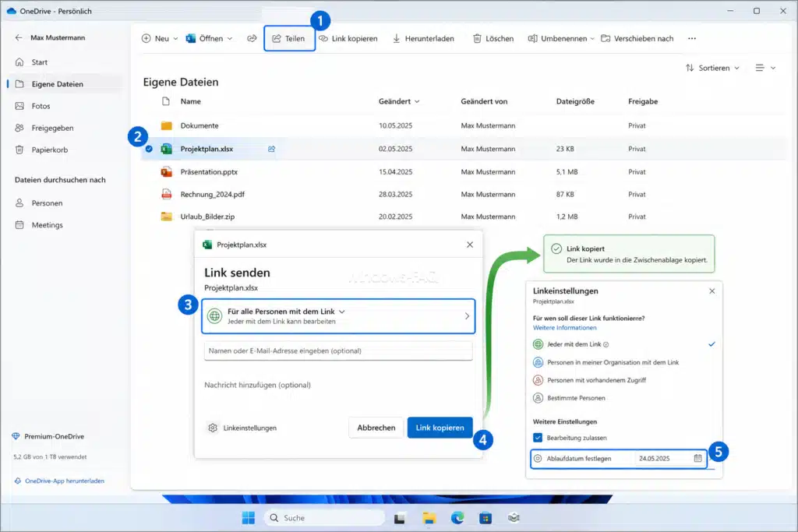The image size is (798, 532).
Task: Click Verschieben nach in the toolbar
Action: click(637, 39)
